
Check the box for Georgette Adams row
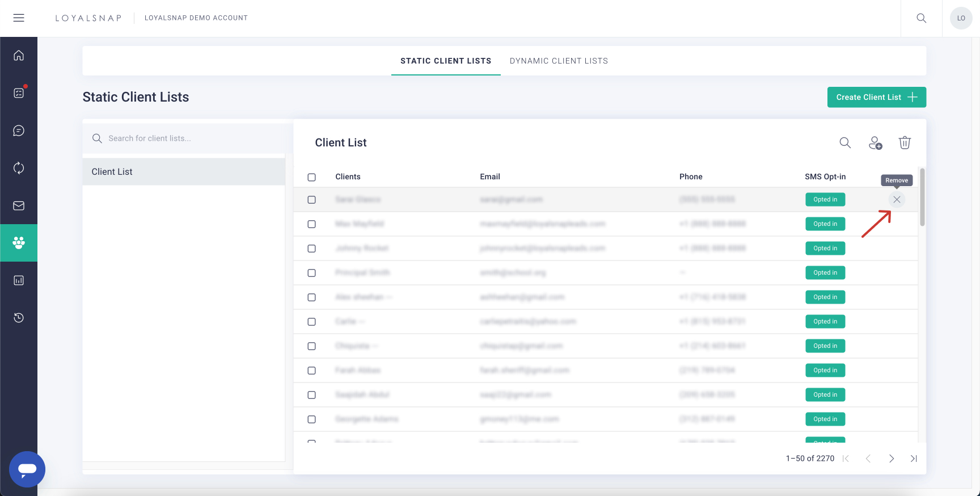point(311,419)
